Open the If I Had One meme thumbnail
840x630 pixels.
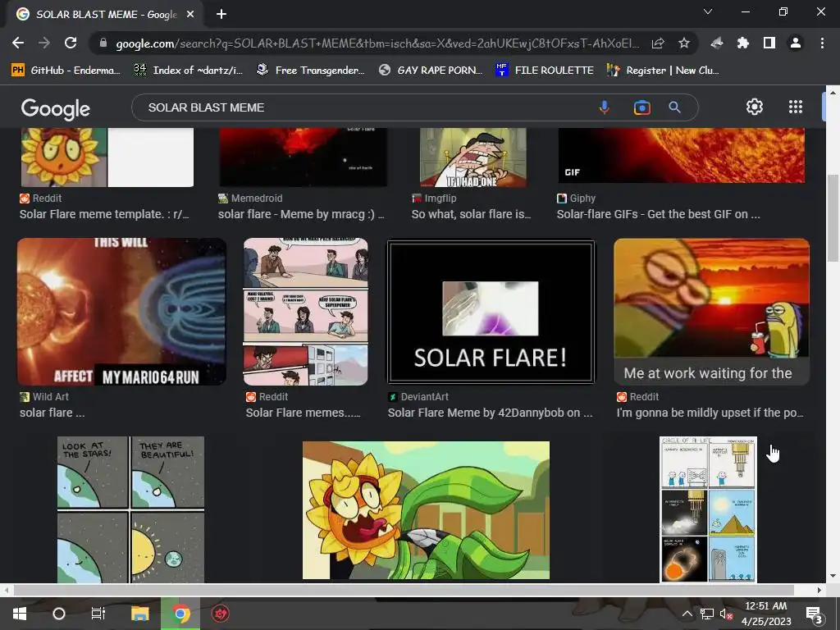coord(473,157)
